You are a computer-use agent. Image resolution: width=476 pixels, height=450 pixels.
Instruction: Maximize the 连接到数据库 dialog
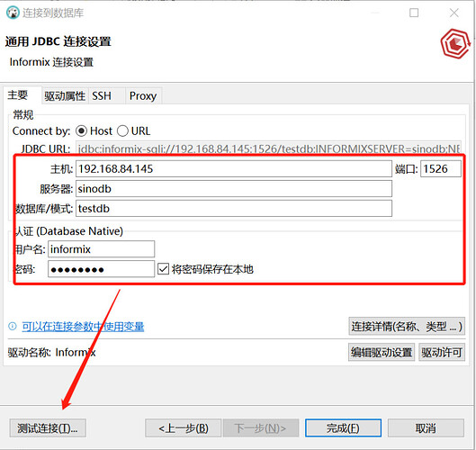(414, 13)
